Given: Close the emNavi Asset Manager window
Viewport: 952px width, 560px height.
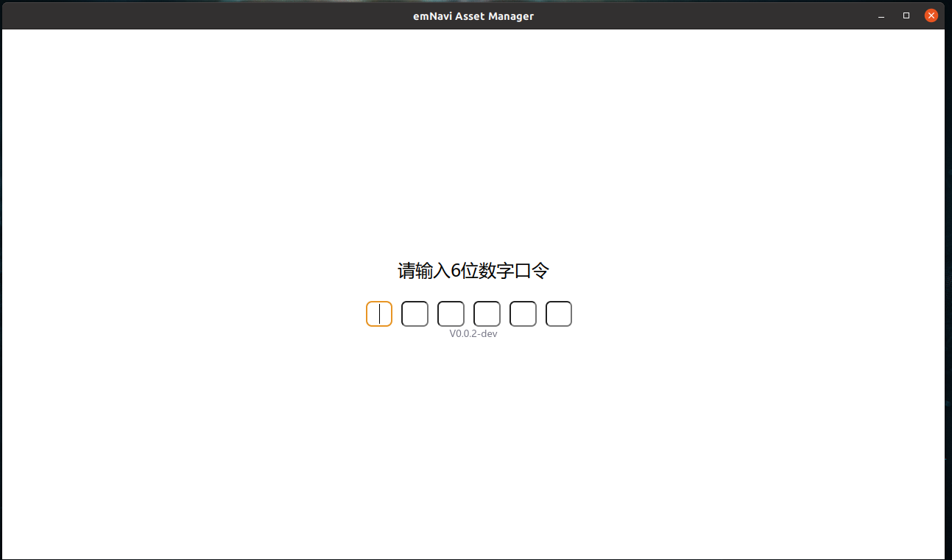Looking at the screenshot, I should [x=931, y=16].
